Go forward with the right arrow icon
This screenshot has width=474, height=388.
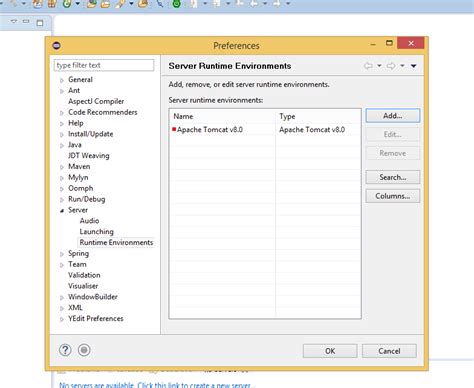(391, 66)
